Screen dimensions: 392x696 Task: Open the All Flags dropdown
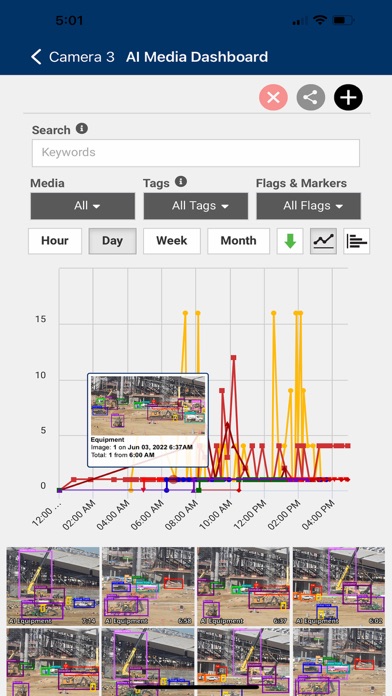[309, 206]
